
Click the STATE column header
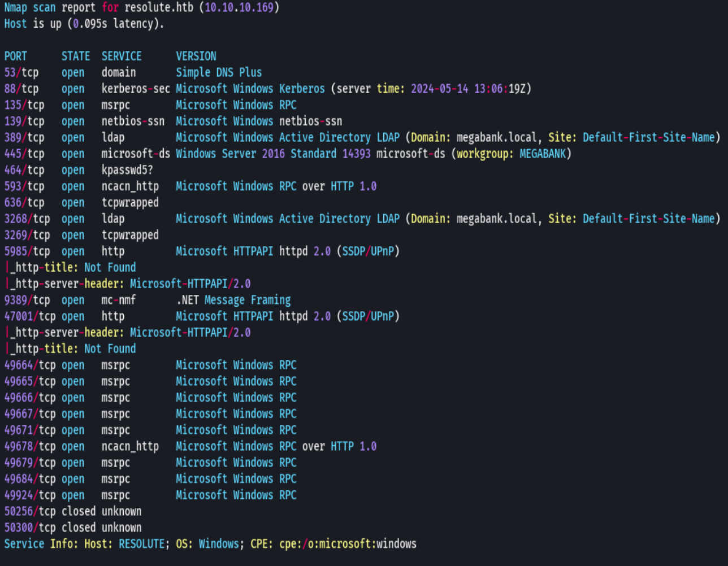click(x=75, y=56)
